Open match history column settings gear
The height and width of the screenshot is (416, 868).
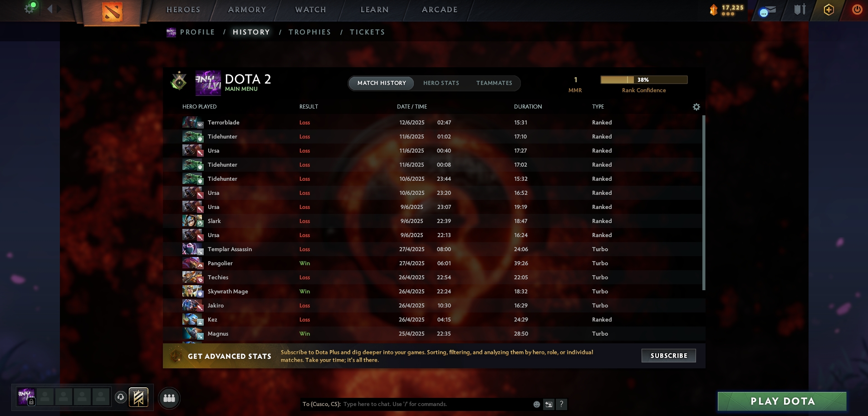(696, 107)
